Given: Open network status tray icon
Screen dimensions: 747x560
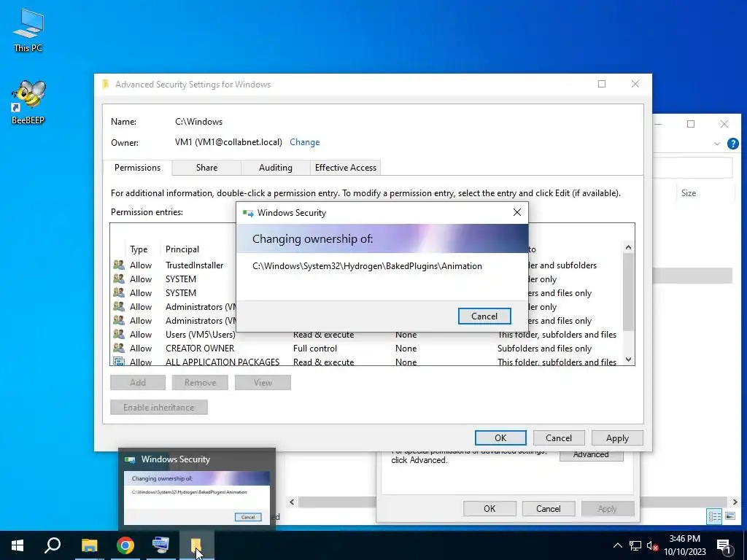Looking at the screenshot, I should (635, 545).
